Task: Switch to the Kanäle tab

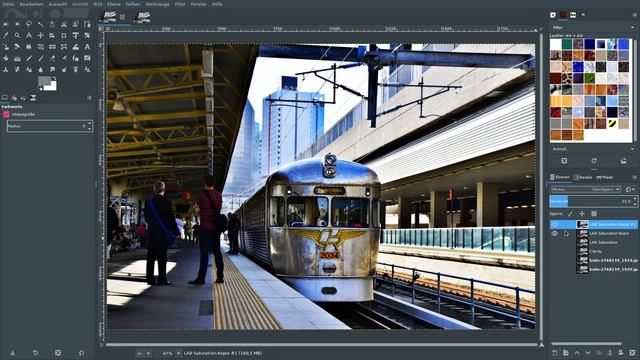Action: (x=582, y=177)
